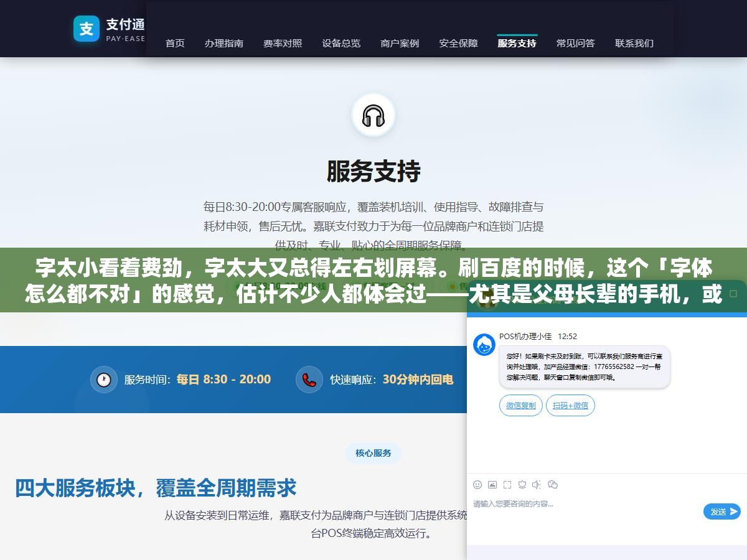The image size is (747, 560).
Task: Click the chat message input field
Action: pos(585,511)
